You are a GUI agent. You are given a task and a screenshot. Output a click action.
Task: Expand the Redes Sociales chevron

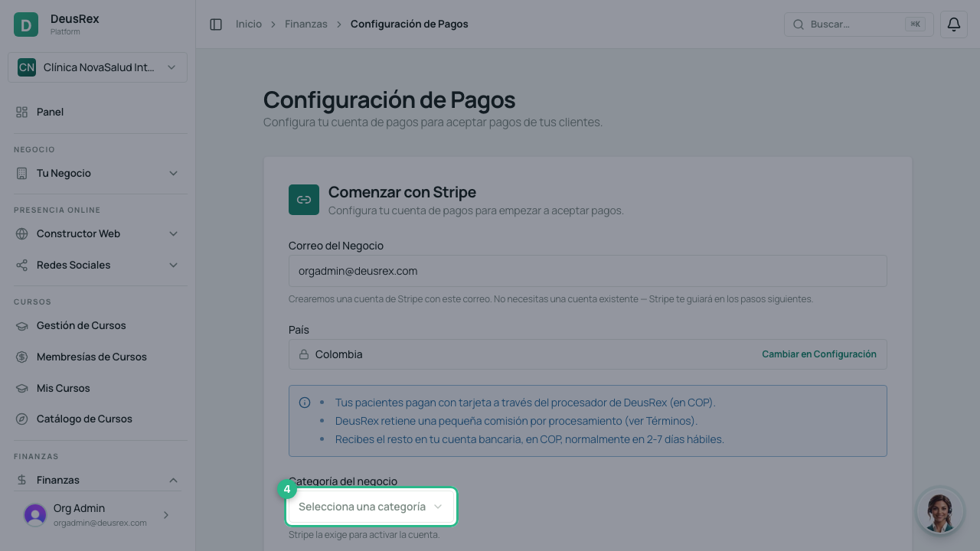173,265
